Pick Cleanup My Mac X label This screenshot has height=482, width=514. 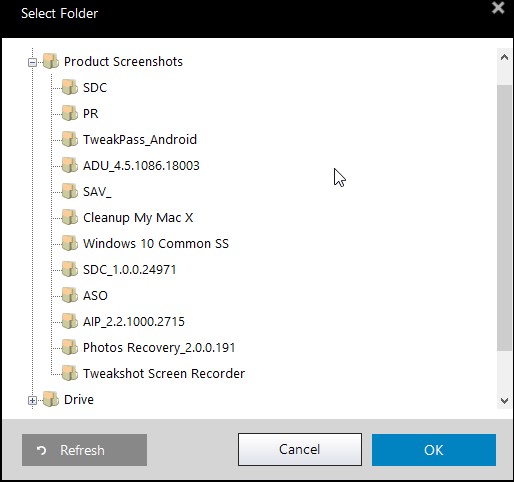(x=138, y=218)
